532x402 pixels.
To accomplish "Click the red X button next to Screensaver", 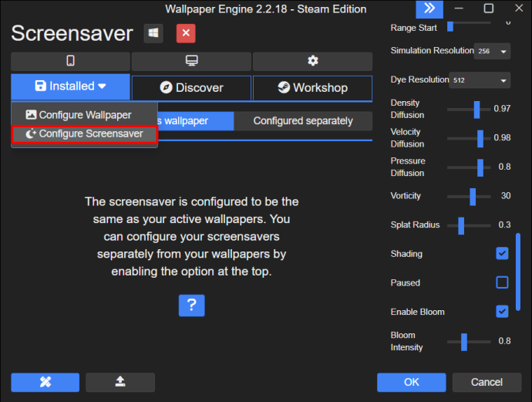I will 186,33.
